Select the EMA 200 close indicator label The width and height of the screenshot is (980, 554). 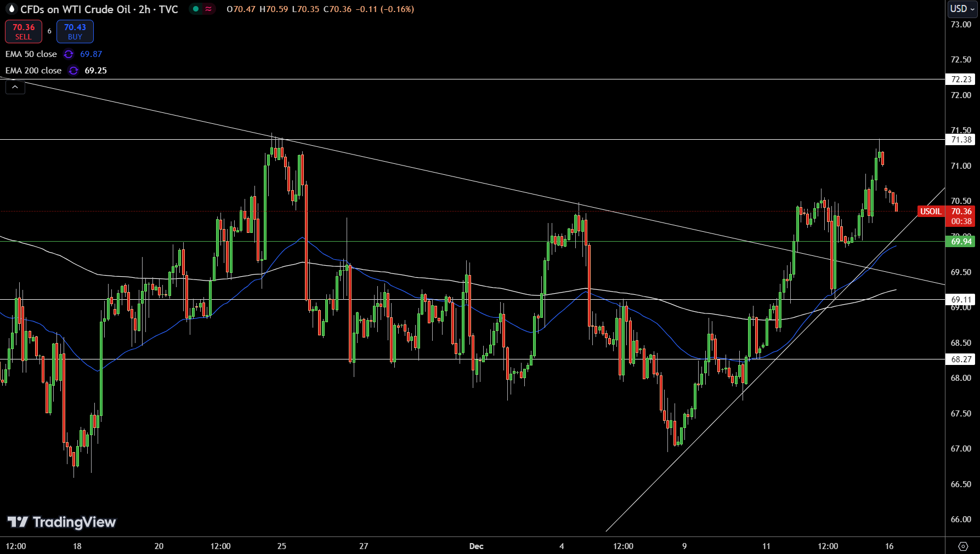33,71
